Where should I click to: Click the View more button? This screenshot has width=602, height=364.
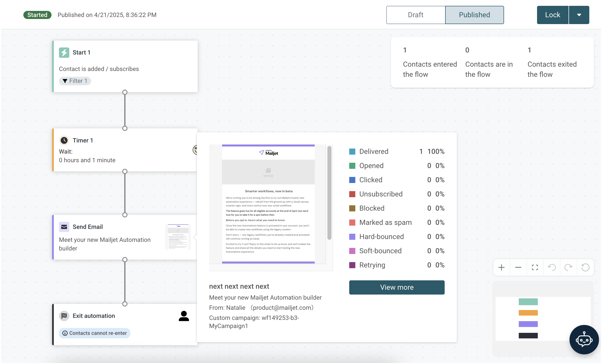click(397, 287)
